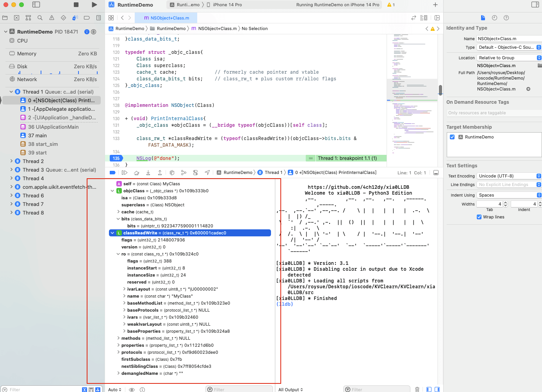Expand the cache variable row
This screenshot has width=542, height=392.
coord(118,212)
